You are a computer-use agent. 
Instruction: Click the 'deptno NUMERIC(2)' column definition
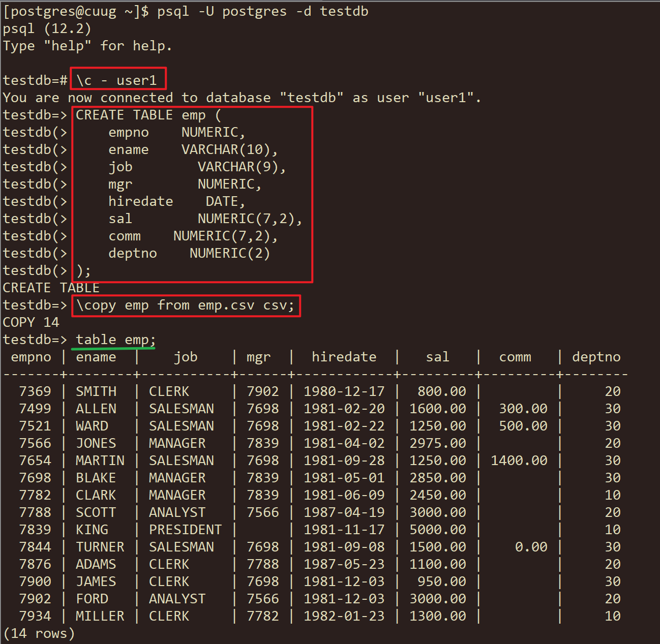click(189, 253)
